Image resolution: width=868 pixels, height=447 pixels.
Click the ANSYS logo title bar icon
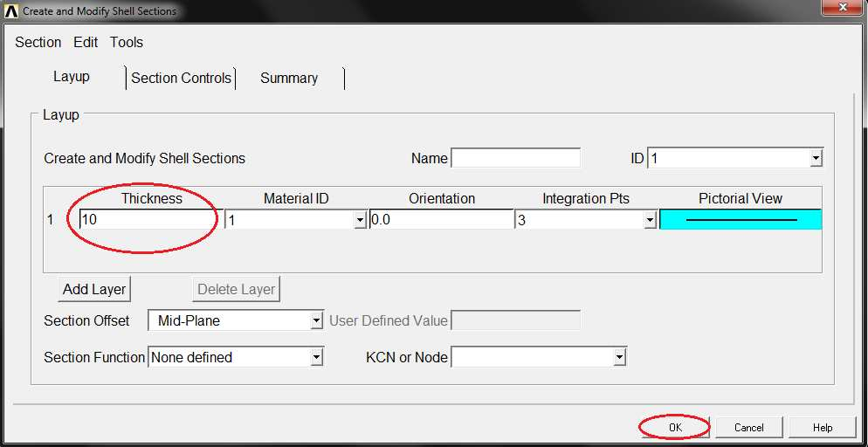pos(11,10)
